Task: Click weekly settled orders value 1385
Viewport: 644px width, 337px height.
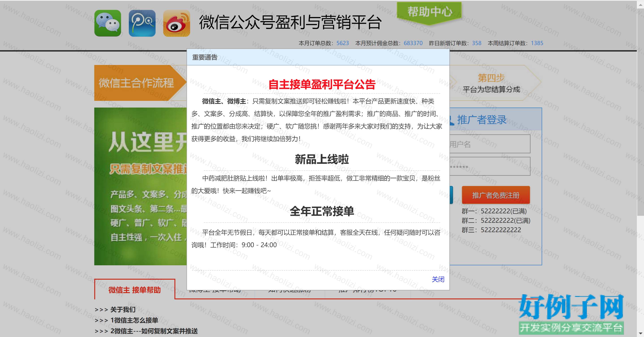Action: tap(537, 43)
